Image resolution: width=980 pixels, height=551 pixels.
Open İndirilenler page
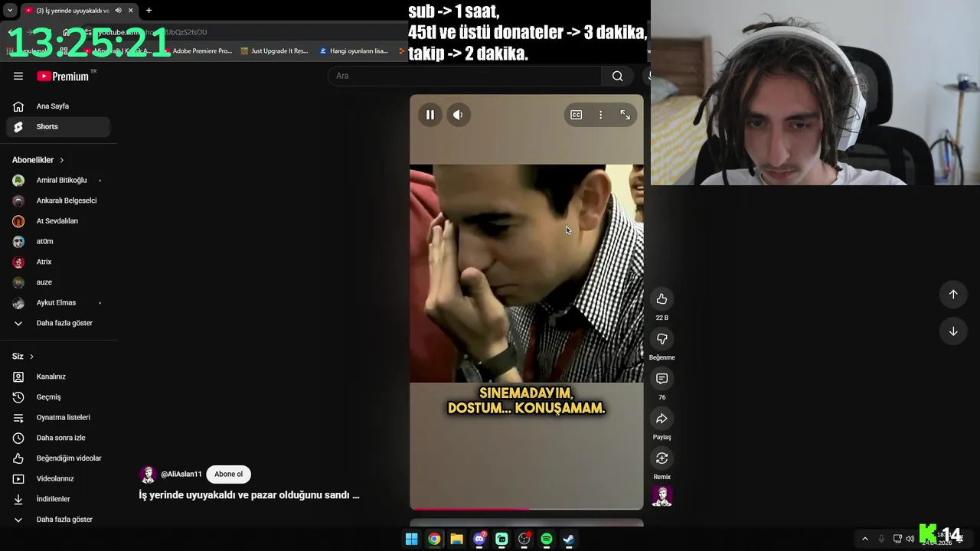[58, 499]
